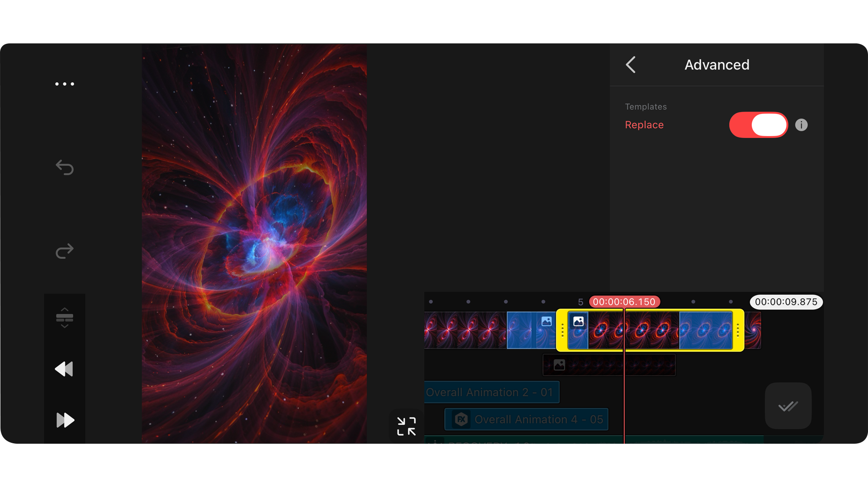Image resolution: width=868 pixels, height=488 pixels.
Task: Jump to the next clip
Action: (x=65, y=420)
